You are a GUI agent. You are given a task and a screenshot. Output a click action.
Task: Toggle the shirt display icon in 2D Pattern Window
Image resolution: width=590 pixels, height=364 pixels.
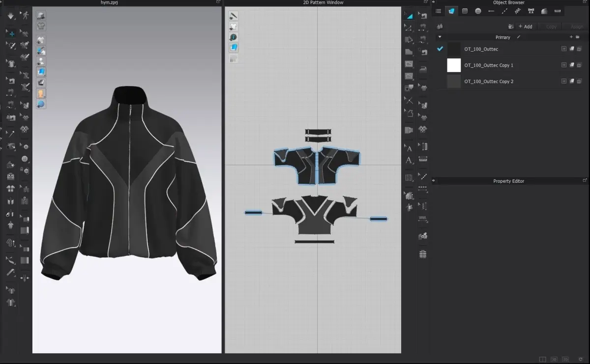coord(234,27)
